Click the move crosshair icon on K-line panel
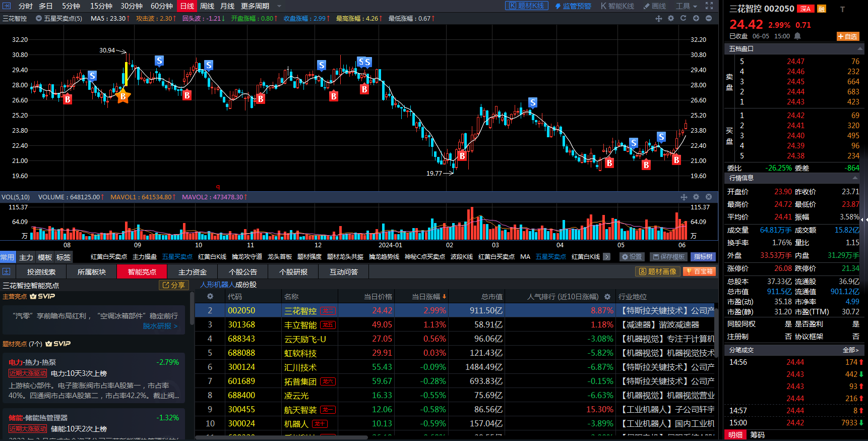The height and width of the screenshot is (441, 868). pos(658,18)
